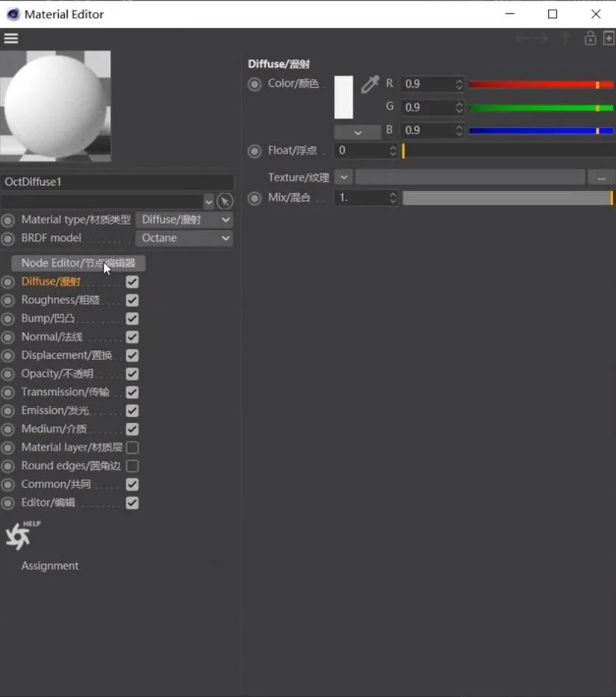The image size is (616, 697).
Task: Enable the Material layer checkbox
Action: [132, 448]
